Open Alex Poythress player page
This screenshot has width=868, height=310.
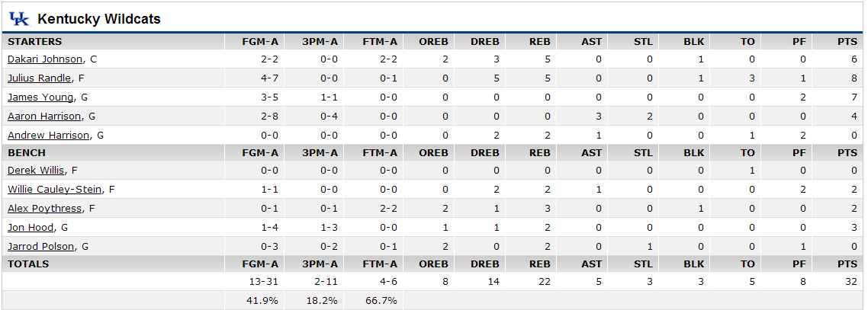[45, 209]
